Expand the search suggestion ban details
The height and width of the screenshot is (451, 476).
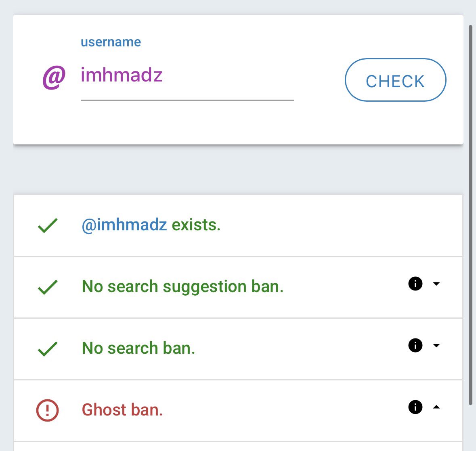pyautogui.click(x=436, y=284)
